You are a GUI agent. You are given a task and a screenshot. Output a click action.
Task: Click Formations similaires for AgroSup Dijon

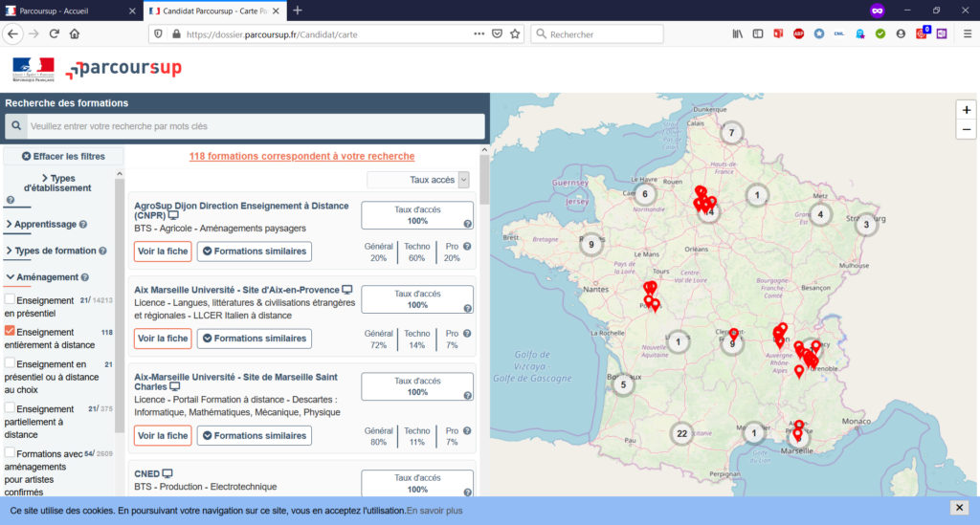[255, 252]
